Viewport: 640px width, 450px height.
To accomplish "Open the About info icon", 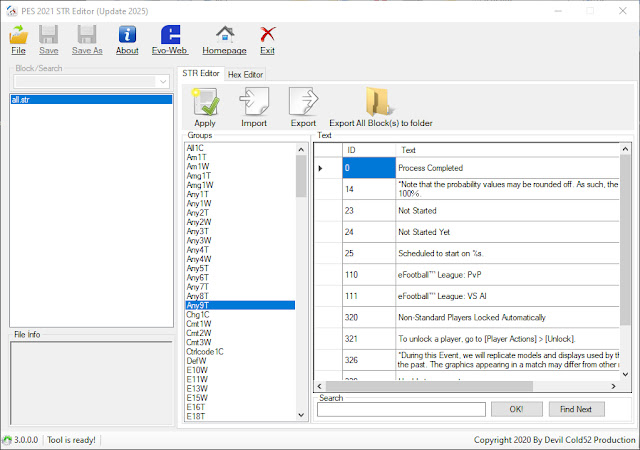I will (127, 34).
